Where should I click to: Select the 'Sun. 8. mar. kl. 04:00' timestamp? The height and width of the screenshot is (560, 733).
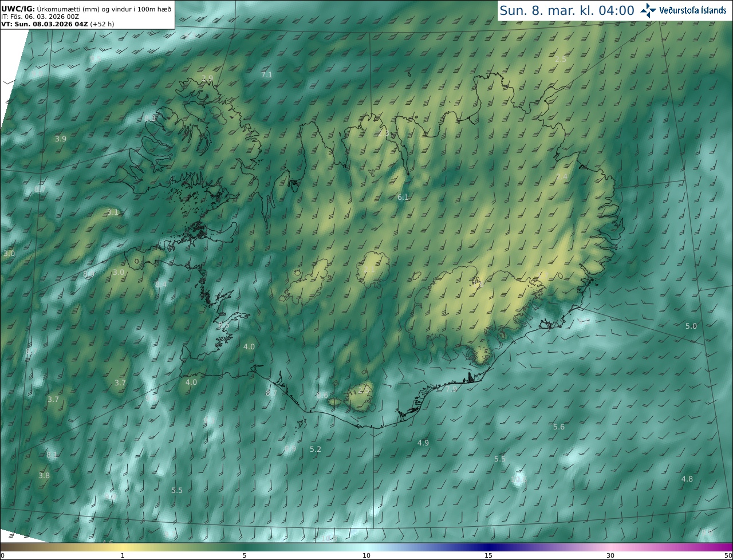[567, 10]
